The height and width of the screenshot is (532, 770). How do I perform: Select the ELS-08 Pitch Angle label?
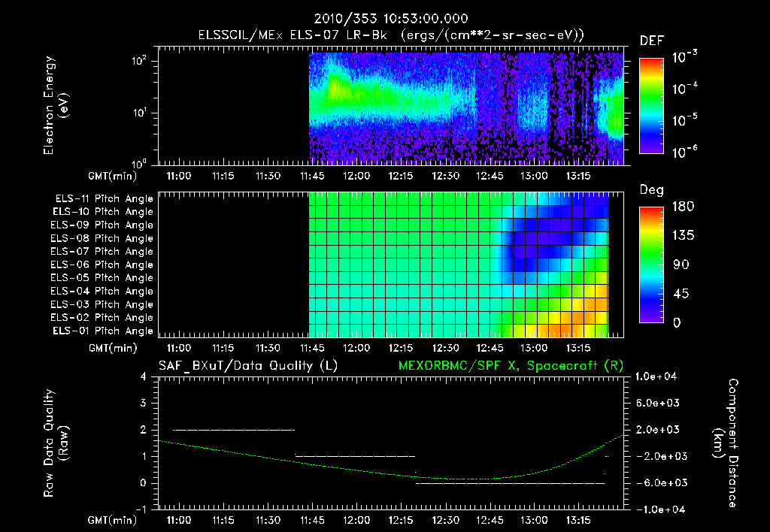(x=102, y=238)
